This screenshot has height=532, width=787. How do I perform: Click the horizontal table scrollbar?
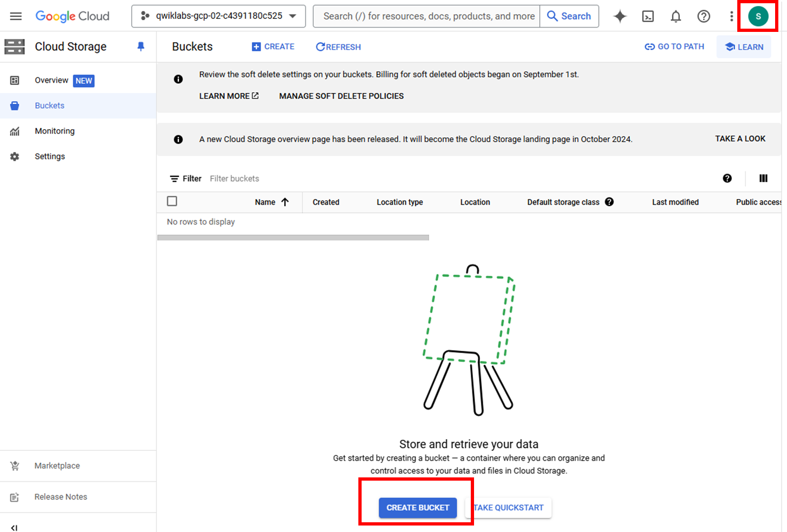coord(293,237)
